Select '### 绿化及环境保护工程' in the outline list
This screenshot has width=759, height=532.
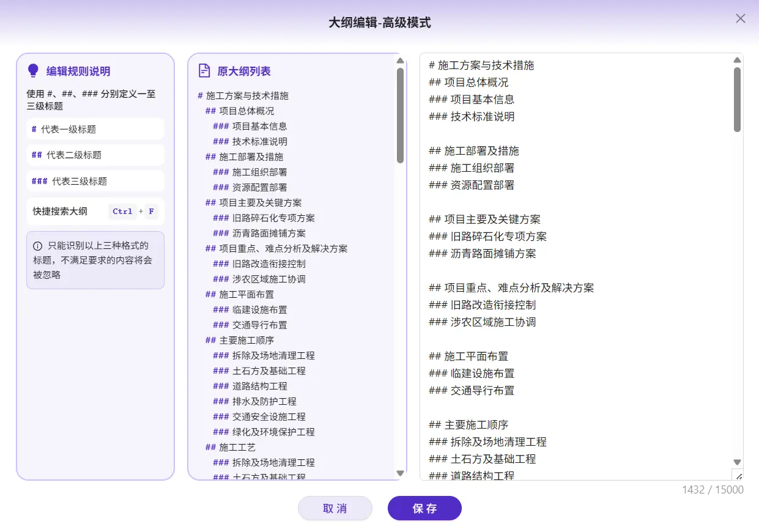pyautogui.click(x=264, y=432)
